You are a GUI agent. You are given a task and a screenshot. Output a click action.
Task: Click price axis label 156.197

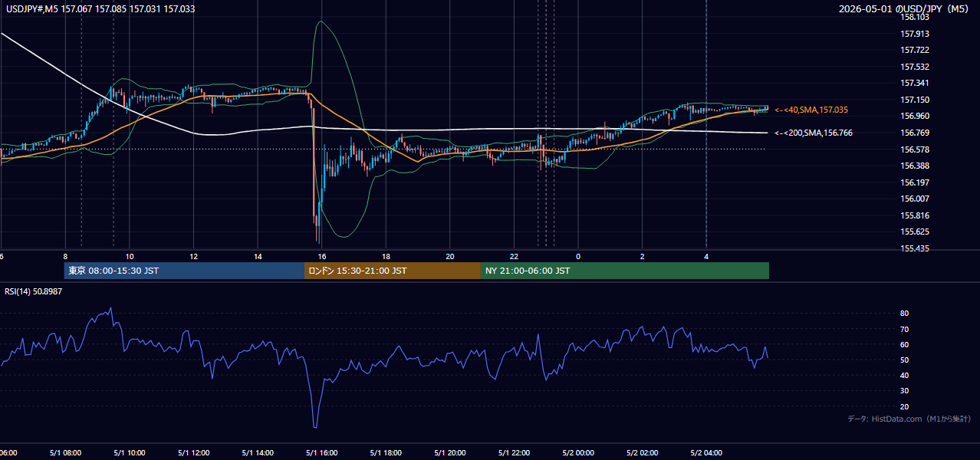[x=915, y=182]
